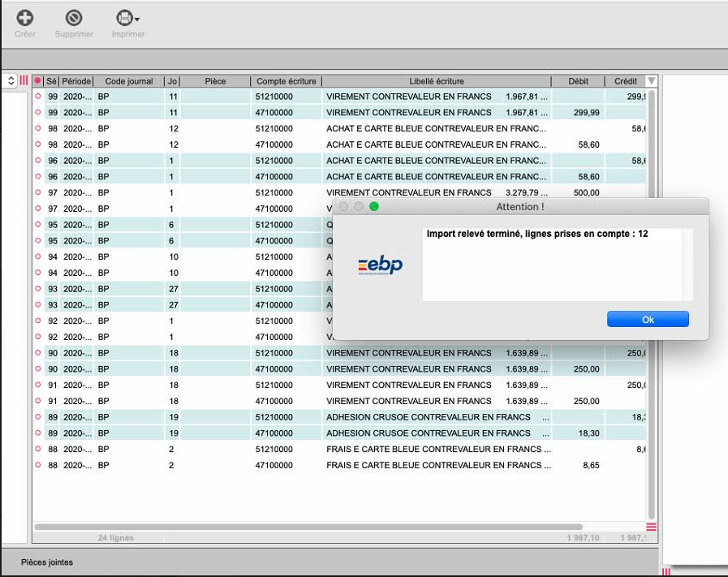The height and width of the screenshot is (577, 728).
Task: Click the red circle marker on row 98 account 47100000
Action: click(38, 144)
